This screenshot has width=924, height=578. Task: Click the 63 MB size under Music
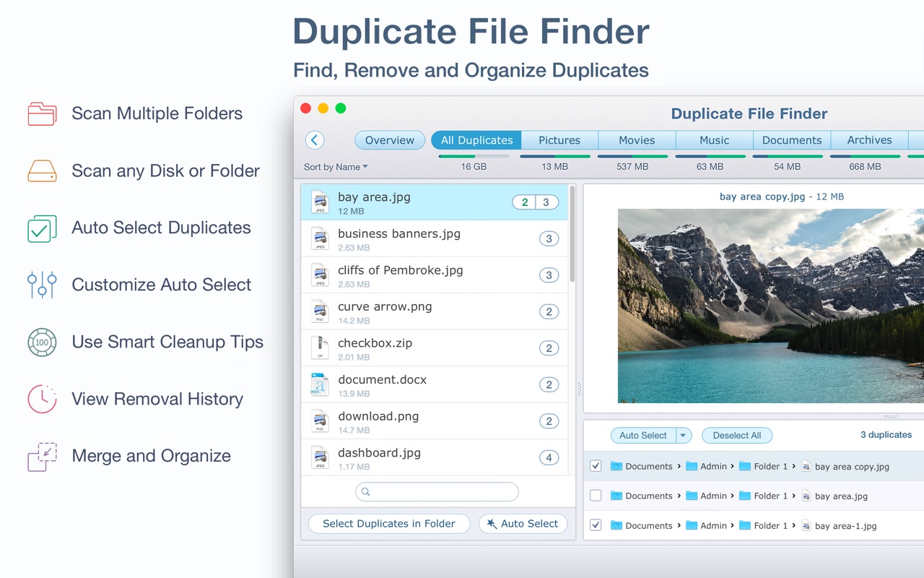[710, 167]
